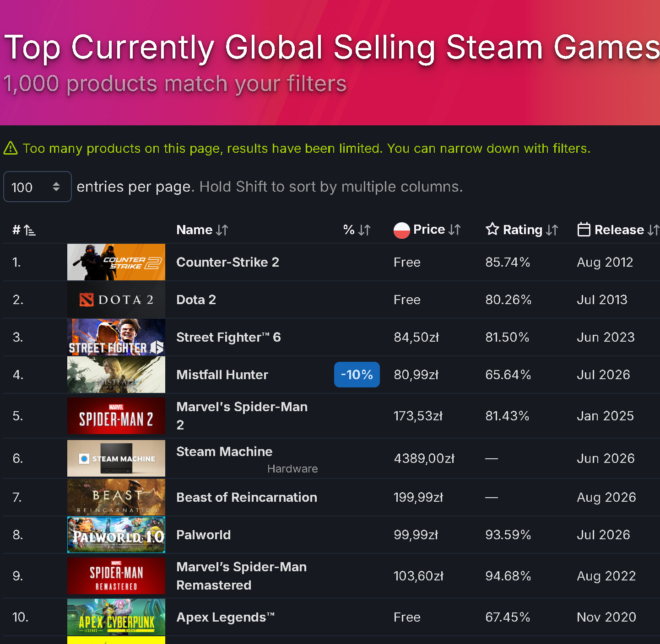
Task: Open Steam Machine thumbnail image
Action: [116, 458]
